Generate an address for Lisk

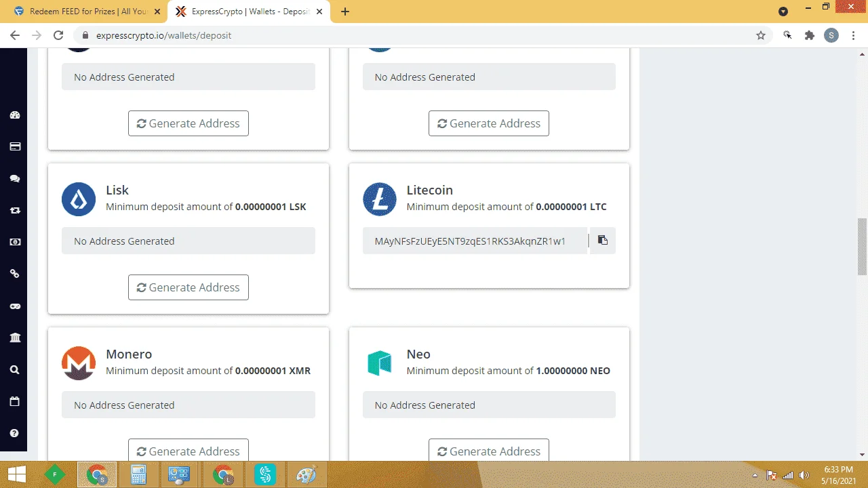[x=189, y=287]
